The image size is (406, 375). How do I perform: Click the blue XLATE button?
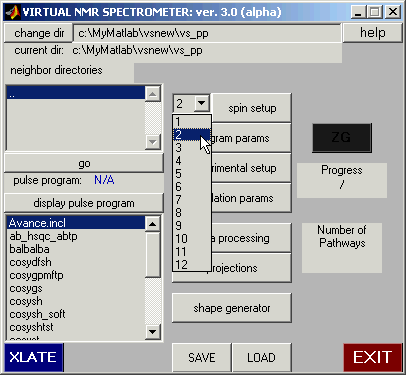pos(34,357)
